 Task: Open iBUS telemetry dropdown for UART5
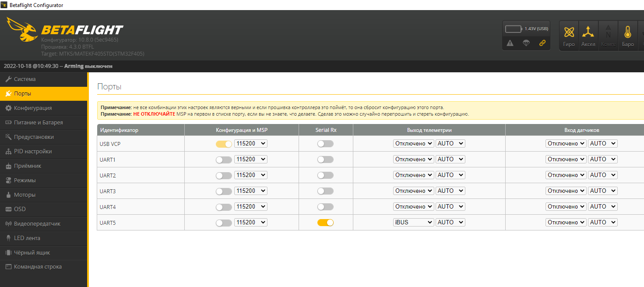(x=413, y=223)
